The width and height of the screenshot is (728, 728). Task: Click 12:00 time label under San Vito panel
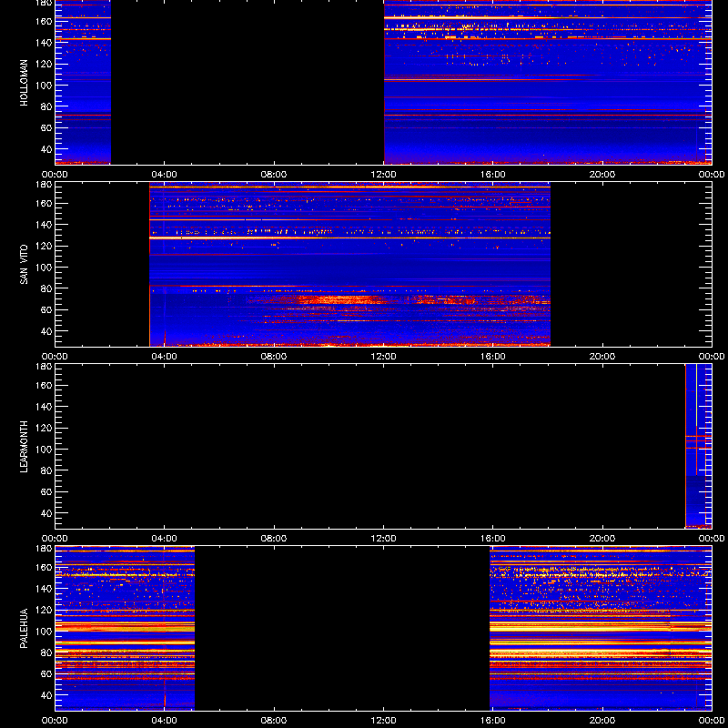click(383, 357)
